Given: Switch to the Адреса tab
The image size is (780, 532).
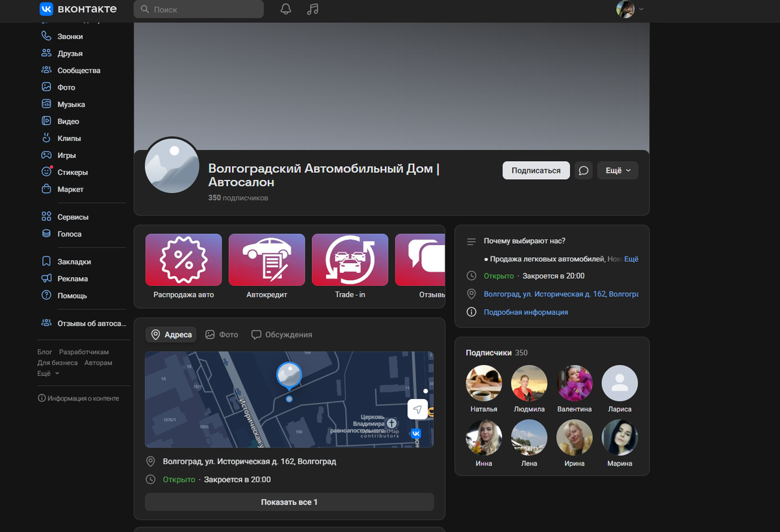Looking at the screenshot, I should tap(171, 335).
